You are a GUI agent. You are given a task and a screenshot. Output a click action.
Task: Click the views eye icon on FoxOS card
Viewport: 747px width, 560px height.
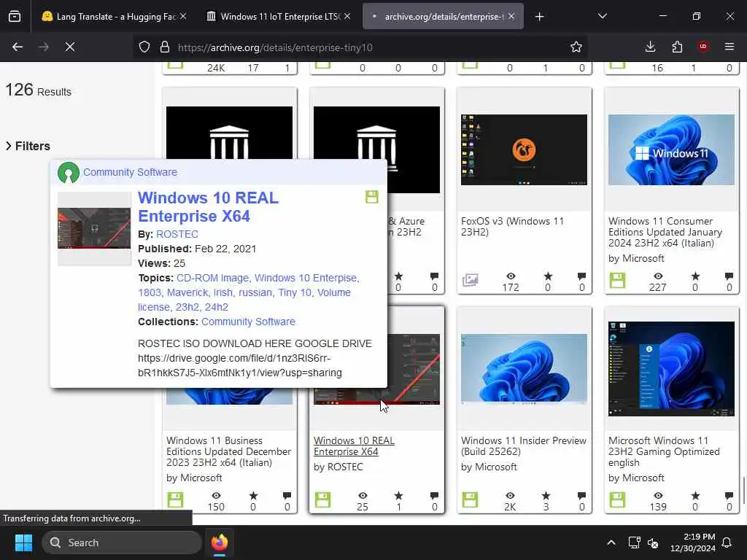click(511, 276)
